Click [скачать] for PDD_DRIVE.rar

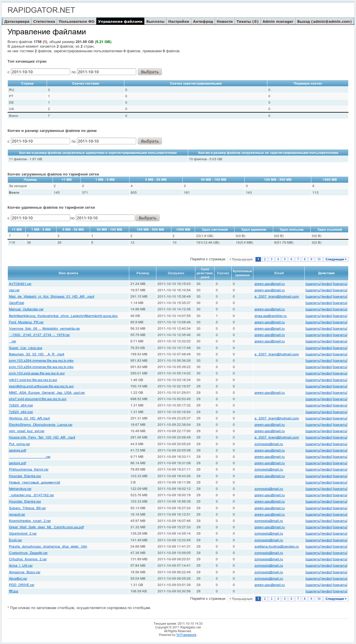[340, 585]
